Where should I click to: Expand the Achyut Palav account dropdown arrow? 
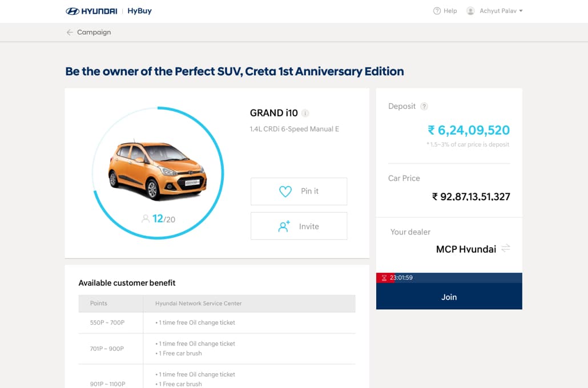pyautogui.click(x=521, y=11)
